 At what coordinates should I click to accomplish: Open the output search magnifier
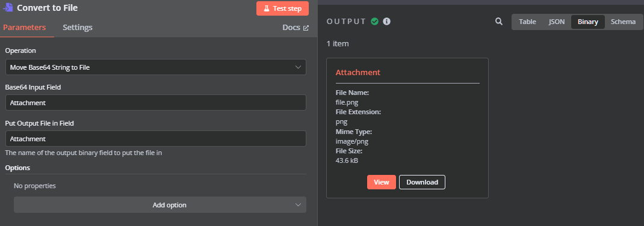pyautogui.click(x=499, y=21)
